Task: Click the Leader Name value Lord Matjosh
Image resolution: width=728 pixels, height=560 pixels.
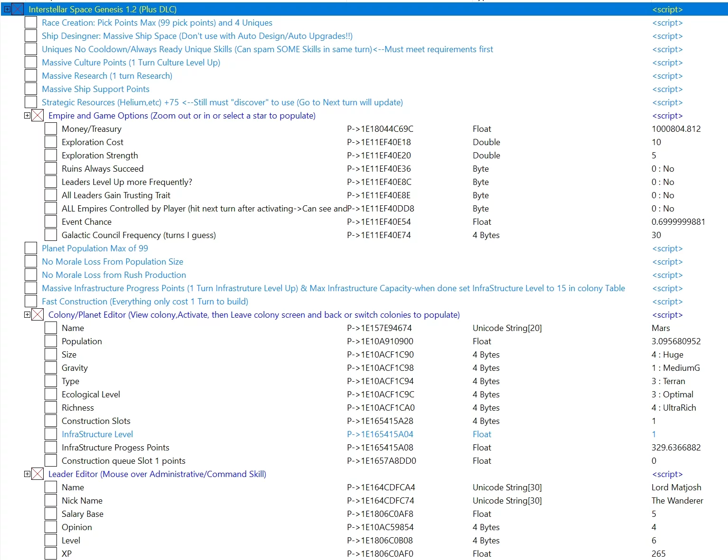Action: click(676, 487)
